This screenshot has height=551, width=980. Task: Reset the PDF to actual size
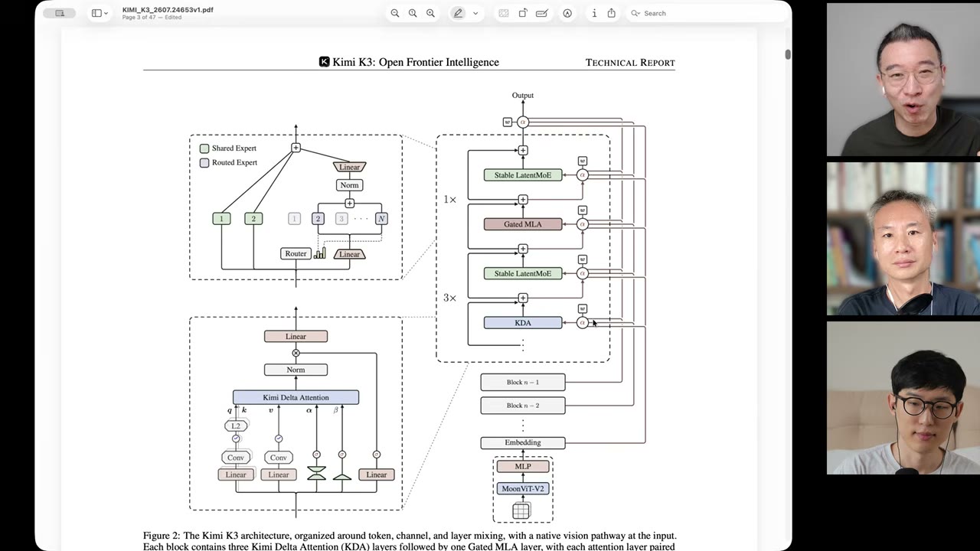click(x=413, y=13)
